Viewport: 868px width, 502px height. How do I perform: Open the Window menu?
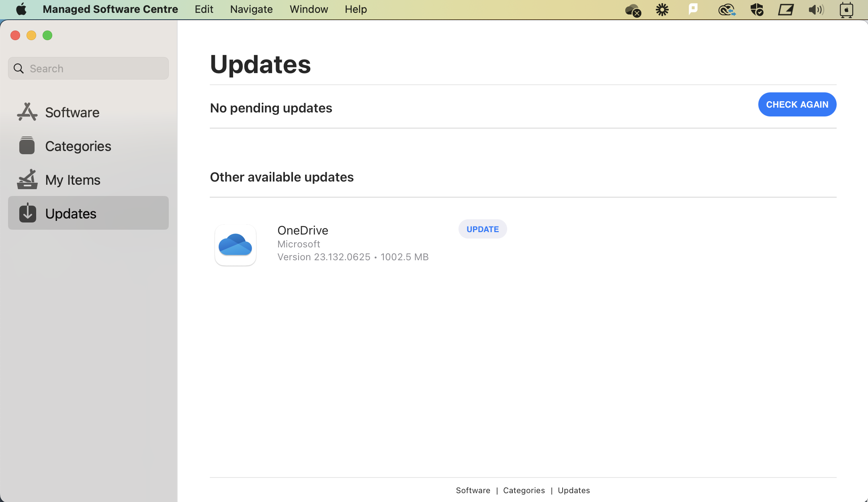[309, 9]
